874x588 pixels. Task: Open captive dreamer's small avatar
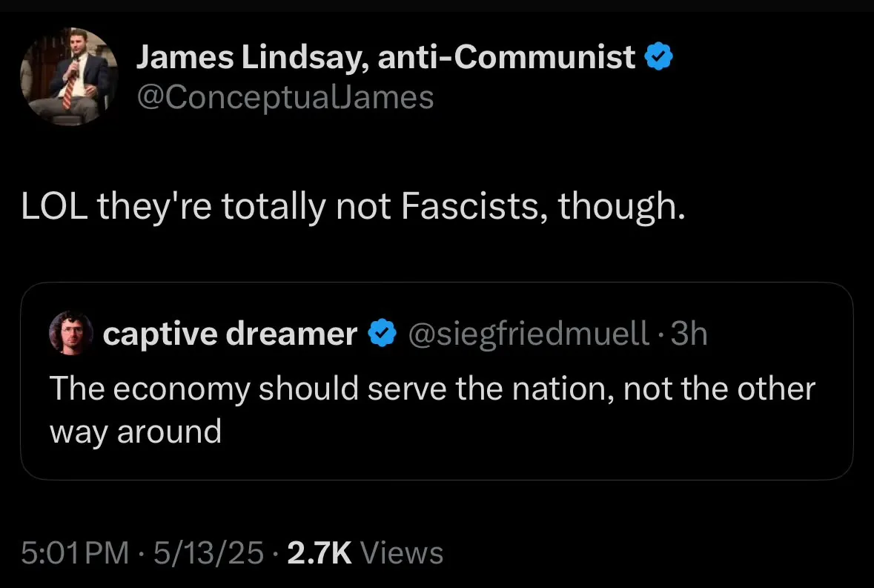point(71,334)
